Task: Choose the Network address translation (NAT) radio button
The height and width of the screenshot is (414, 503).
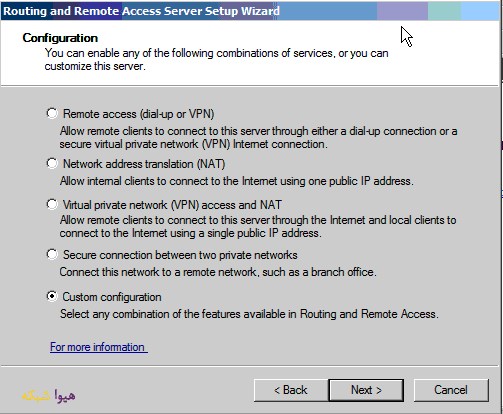Action: tap(52, 164)
